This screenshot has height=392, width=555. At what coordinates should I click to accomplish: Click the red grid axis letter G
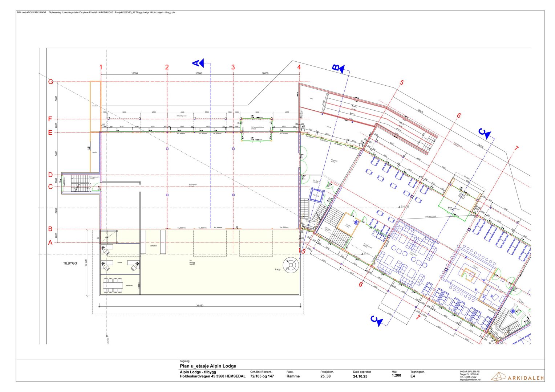50,82
